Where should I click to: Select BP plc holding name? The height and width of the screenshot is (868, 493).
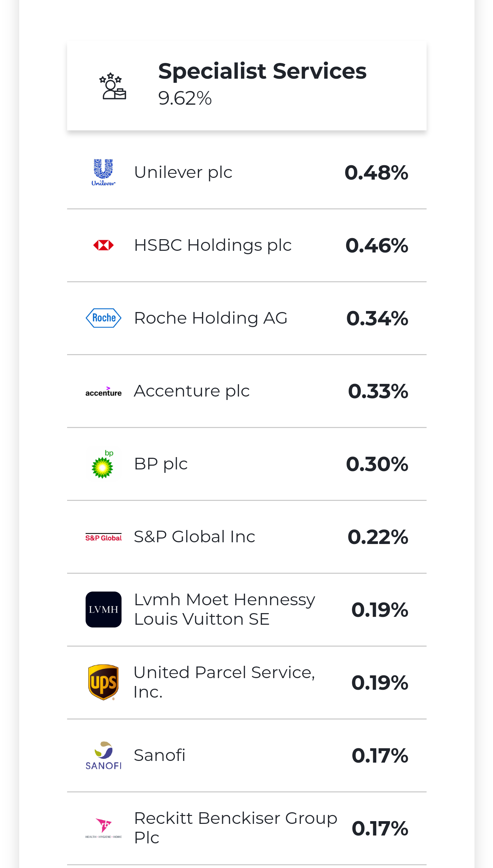(161, 464)
